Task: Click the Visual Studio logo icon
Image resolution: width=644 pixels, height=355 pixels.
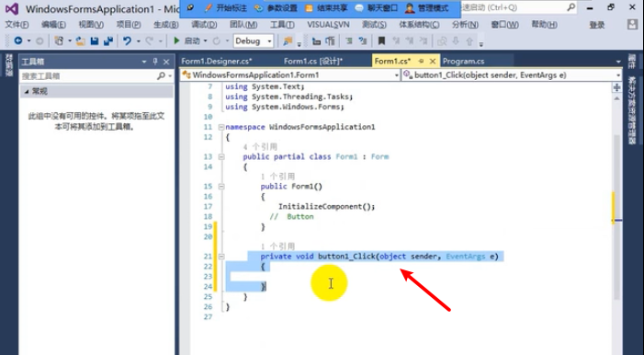Action: pyautogui.click(x=12, y=8)
